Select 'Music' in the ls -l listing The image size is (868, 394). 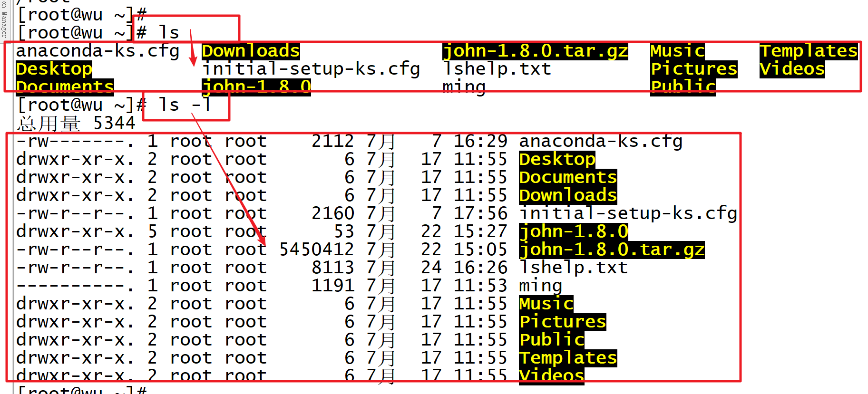click(546, 304)
